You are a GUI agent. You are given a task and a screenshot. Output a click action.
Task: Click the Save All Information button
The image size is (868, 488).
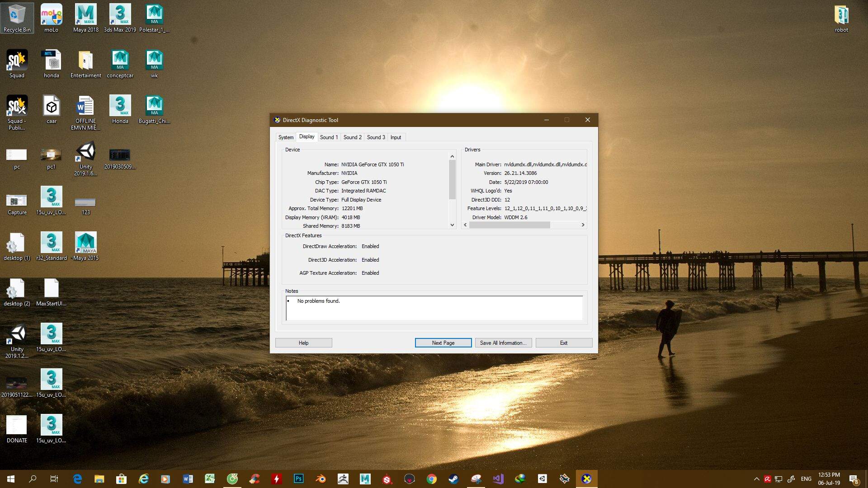pyautogui.click(x=503, y=343)
